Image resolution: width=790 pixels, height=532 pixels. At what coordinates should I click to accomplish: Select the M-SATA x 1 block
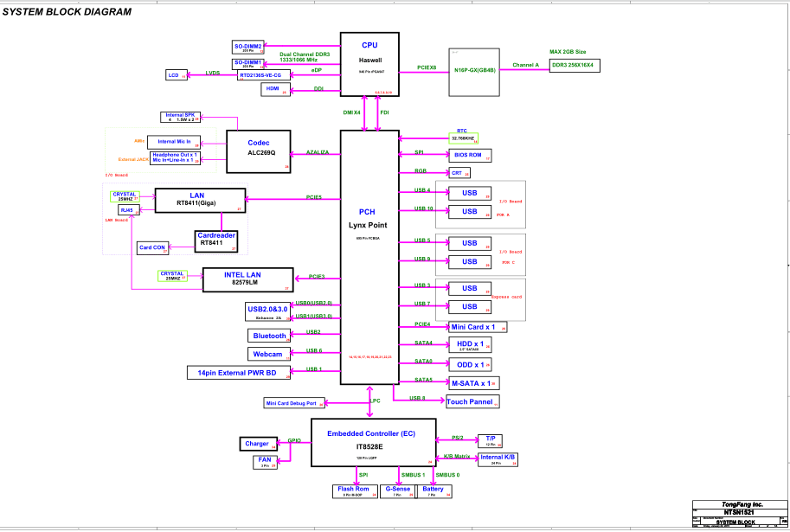coord(474,383)
